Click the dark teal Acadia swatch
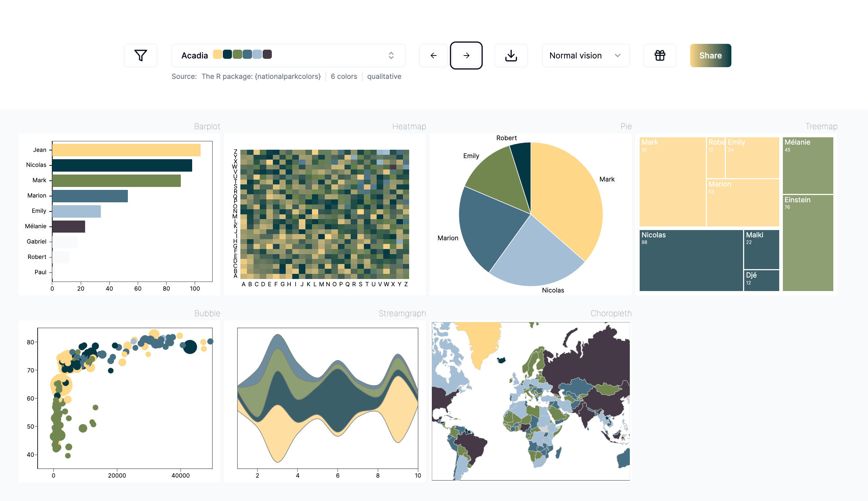868x501 pixels. [x=227, y=54]
